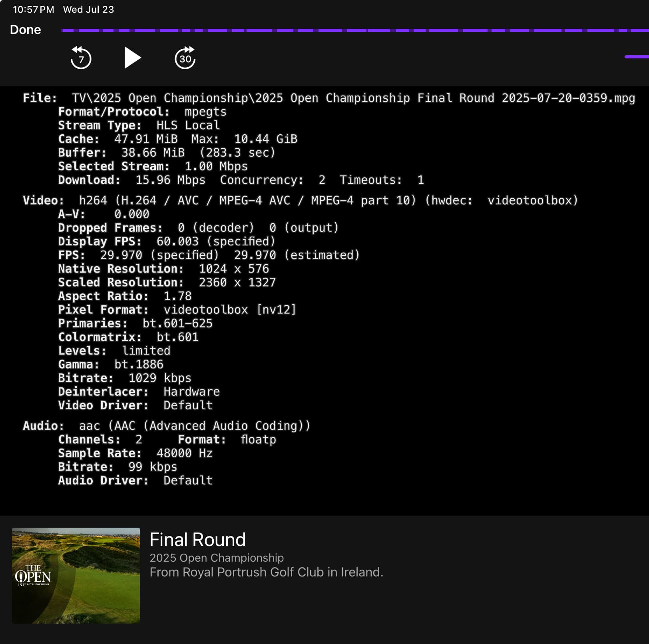Skip forward 30 seconds
The height and width of the screenshot is (644, 649).
185,58
